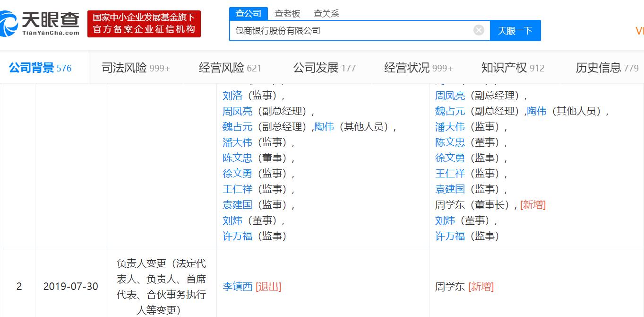Open 陶伟 in the list containing 刘洛
Image resolution: width=644 pixels, height=317 pixels.
point(324,127)
